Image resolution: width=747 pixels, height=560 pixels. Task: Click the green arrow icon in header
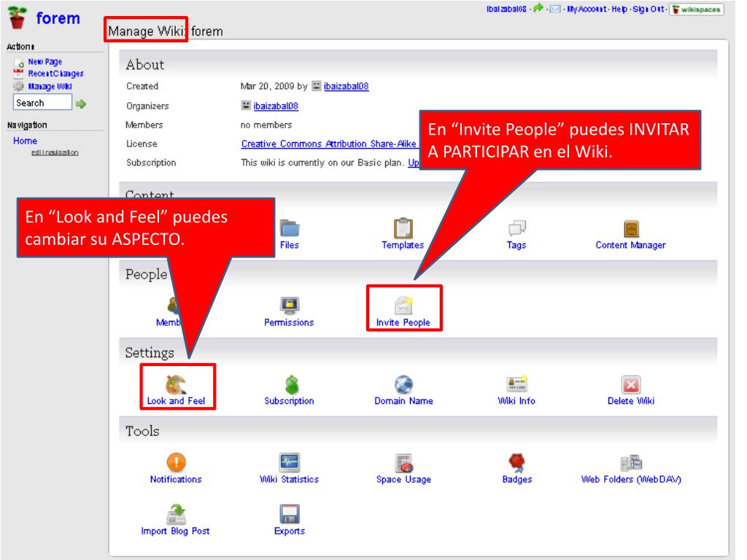tap(538, 8)
